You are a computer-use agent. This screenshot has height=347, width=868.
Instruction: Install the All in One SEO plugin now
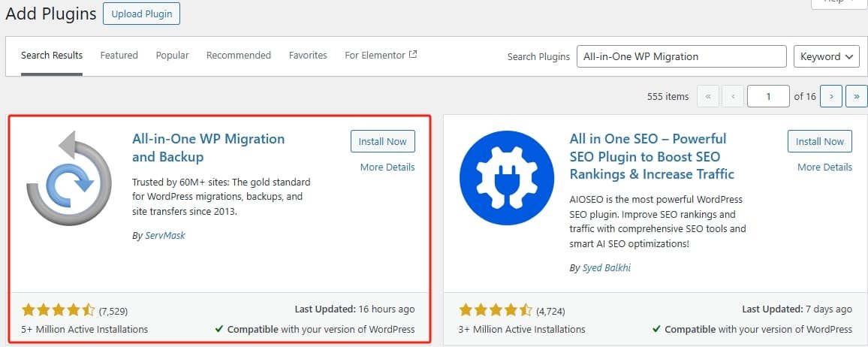tap(820, 141)
